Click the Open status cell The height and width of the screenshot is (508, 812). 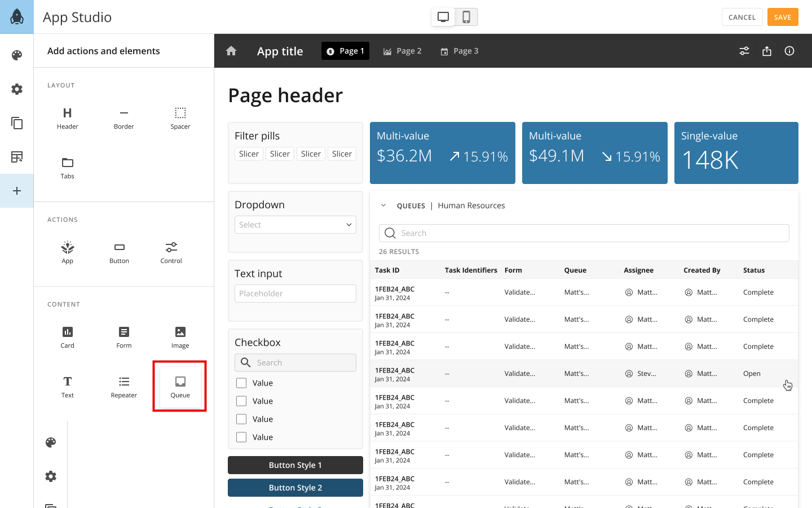point(752,374)
